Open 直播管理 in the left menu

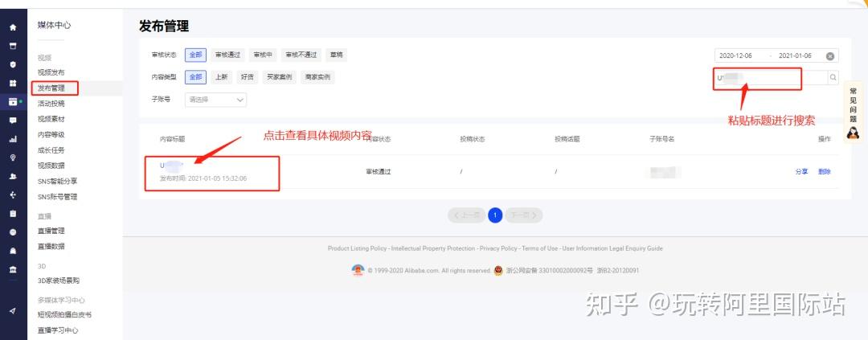click(x=51, y=231)
